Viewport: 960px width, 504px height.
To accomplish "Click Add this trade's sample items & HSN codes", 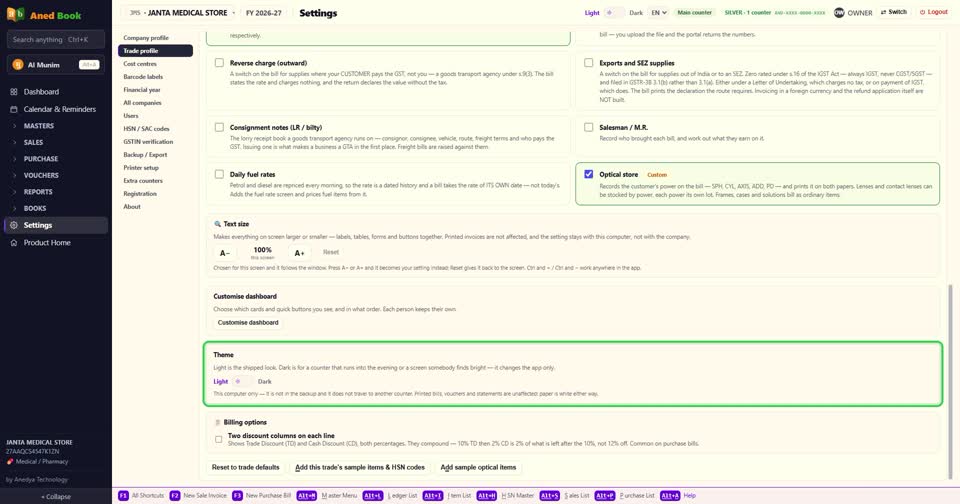I will (360, 467).
